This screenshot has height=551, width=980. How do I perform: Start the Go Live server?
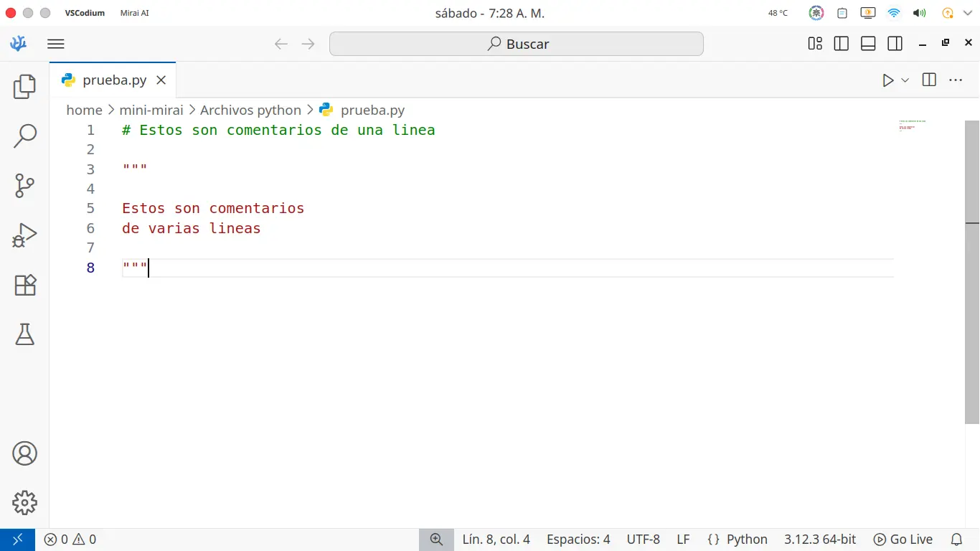903,540
